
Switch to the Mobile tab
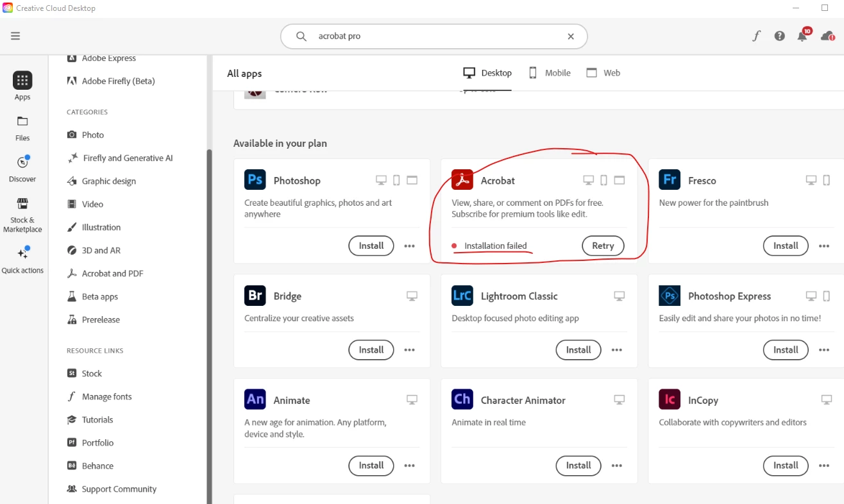tap(550, 72)
